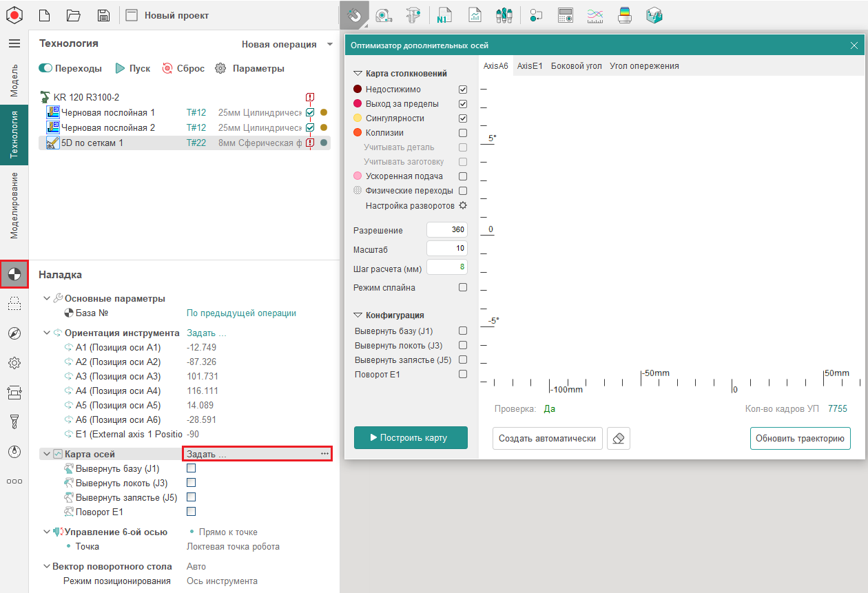
Task: Click the Разрешение input field
Action: [447, 230]
